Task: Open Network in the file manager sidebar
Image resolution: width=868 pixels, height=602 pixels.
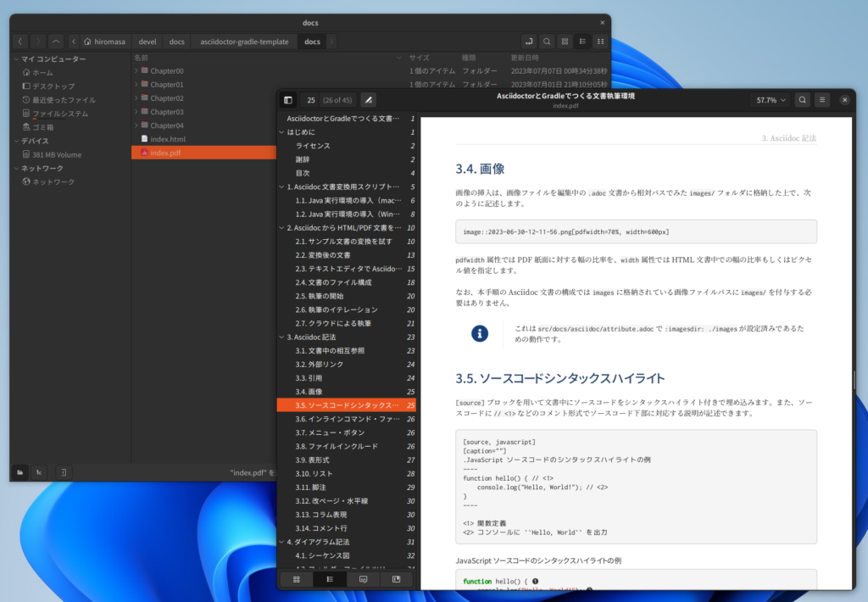Action: click(48, 181)
